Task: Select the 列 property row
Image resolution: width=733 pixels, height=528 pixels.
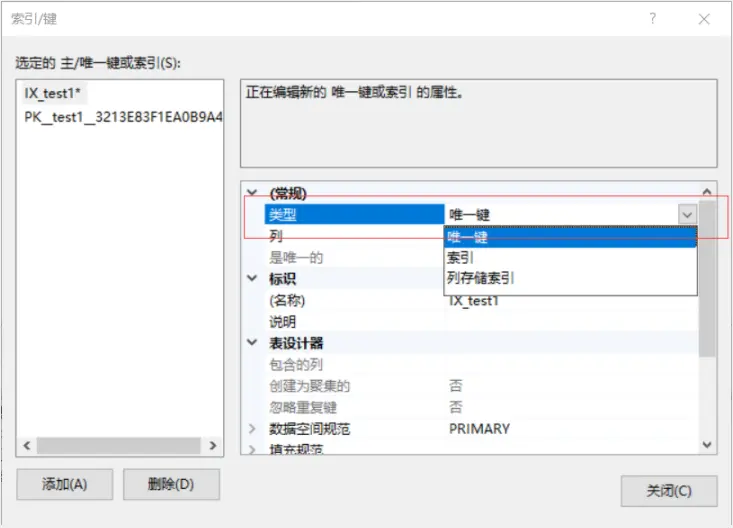Action: pyautogui.click(x=354, y=236)
